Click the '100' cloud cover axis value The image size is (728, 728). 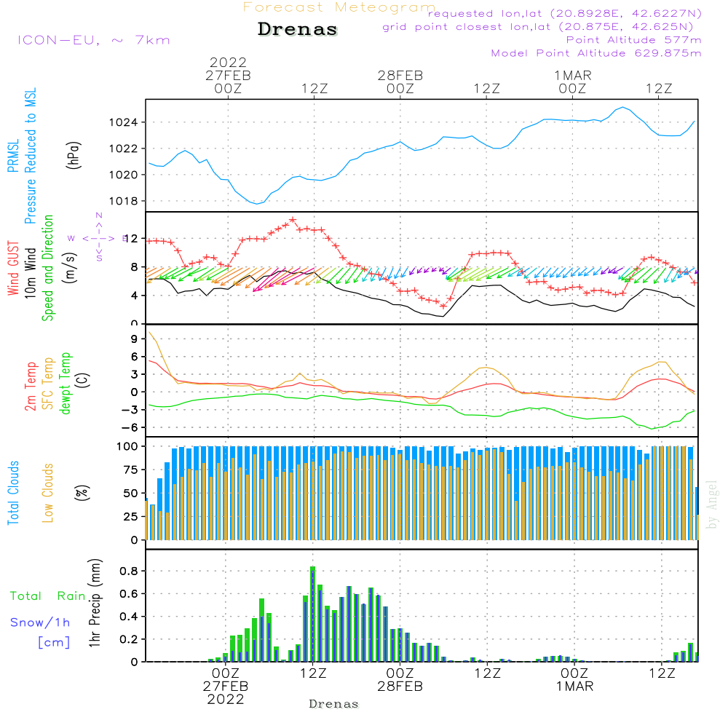[x=127, y=447]
